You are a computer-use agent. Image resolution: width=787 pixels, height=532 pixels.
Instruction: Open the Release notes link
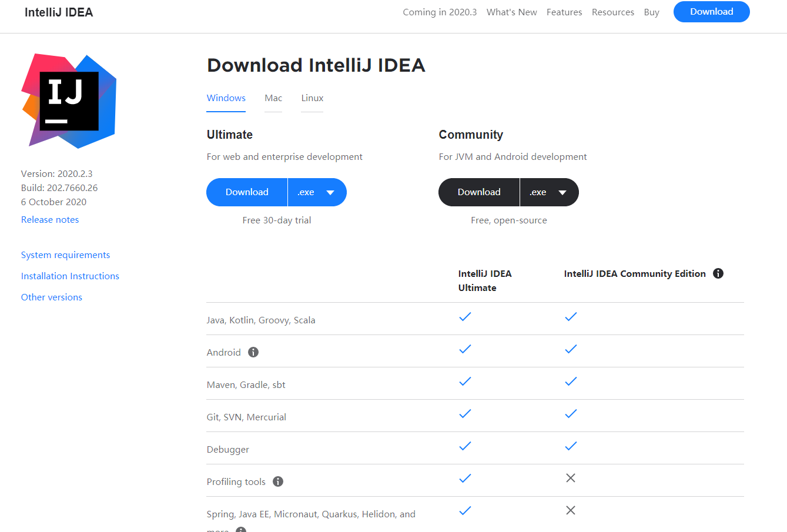pyautogui.click(x=50, y=220)
